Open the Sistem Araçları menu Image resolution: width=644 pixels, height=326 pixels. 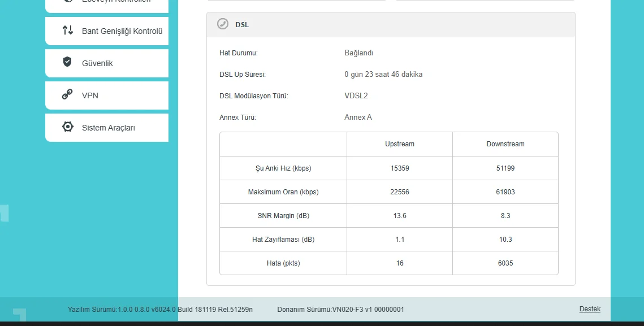point(107,127)
